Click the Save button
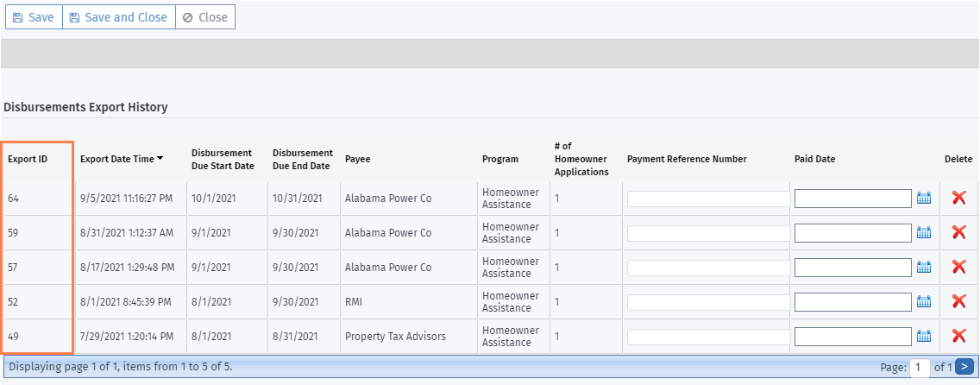Image resolution: width=980 pixels, height=385 pixels. tap(34, 17)
